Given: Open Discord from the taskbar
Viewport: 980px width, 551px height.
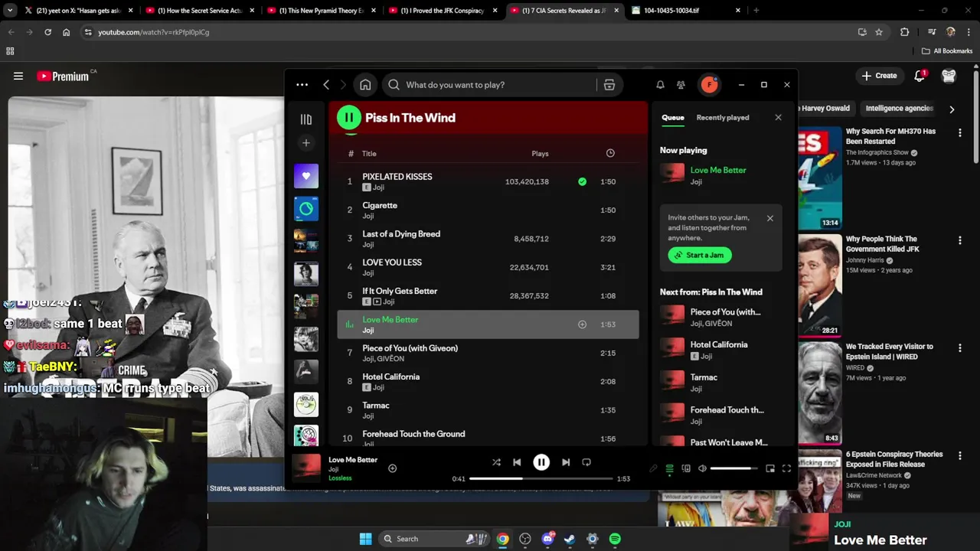Looking at the screenshot, I should coord(547,539).
